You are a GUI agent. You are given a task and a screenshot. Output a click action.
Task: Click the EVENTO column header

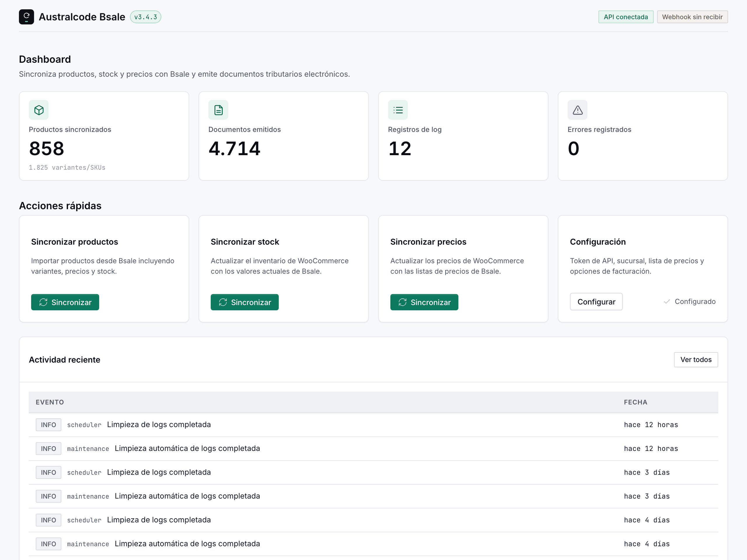click(x=50, y=402)
